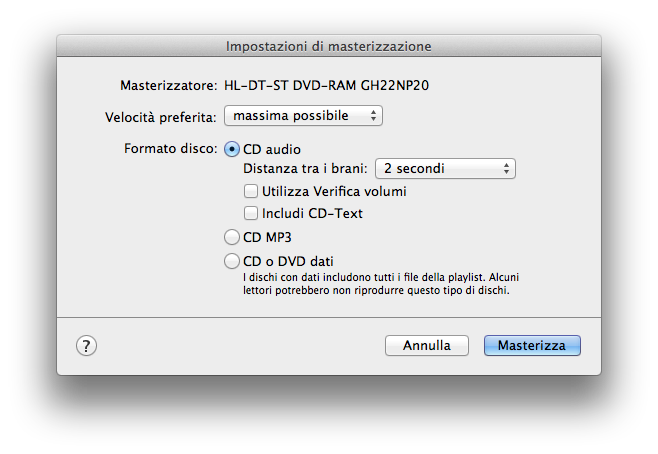Click the 'Formato disco:' label
Screen dimensions: 658x454
170,150
